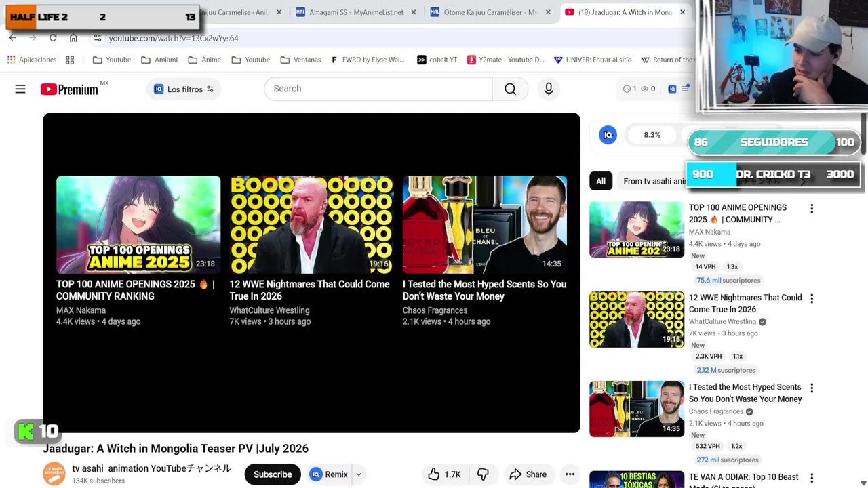The width and height of the screenshot is (868, 488).
Task: Select the All suggestions chip
Action: 601,181
